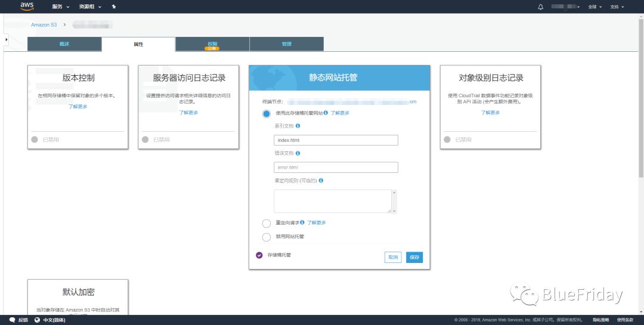Click the error.html error document field
644x325 pixels.
[x=336, y=167]
